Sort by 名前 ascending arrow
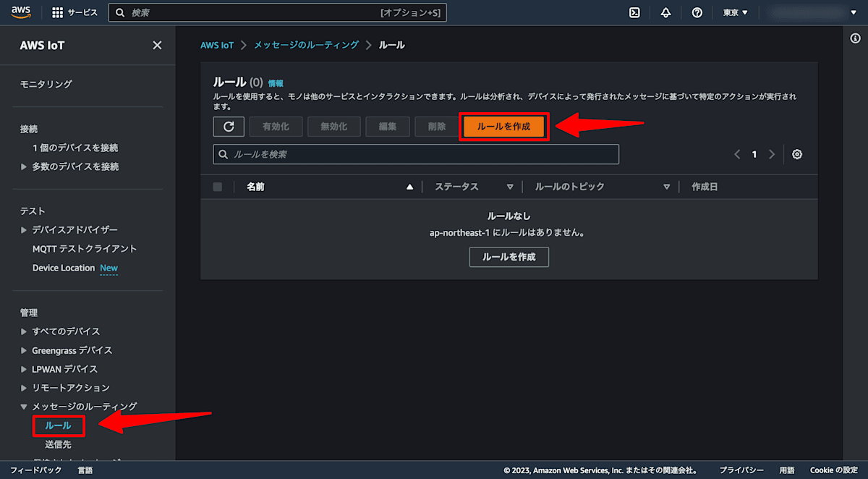 (410, 187)
